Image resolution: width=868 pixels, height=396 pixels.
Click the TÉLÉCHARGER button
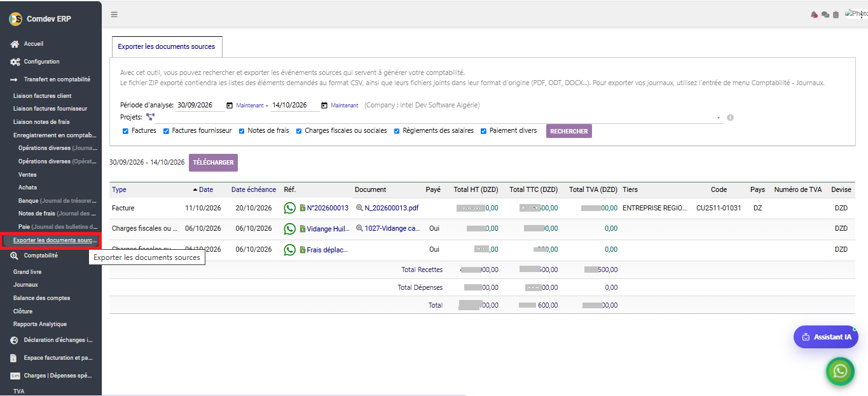click(213, 162)
